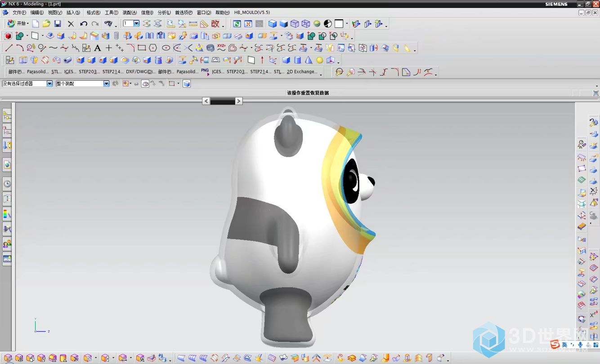Click the Sogou 'S' input method icon
The height and width of the screenshot is (364, 600).
tap(555, 345)
